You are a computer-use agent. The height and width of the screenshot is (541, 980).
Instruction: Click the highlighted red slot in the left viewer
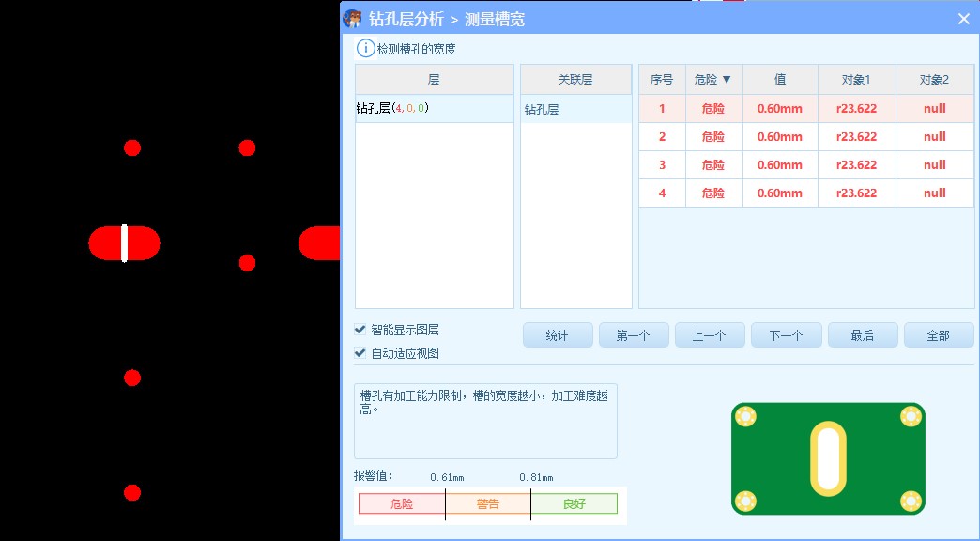[125, 242]
